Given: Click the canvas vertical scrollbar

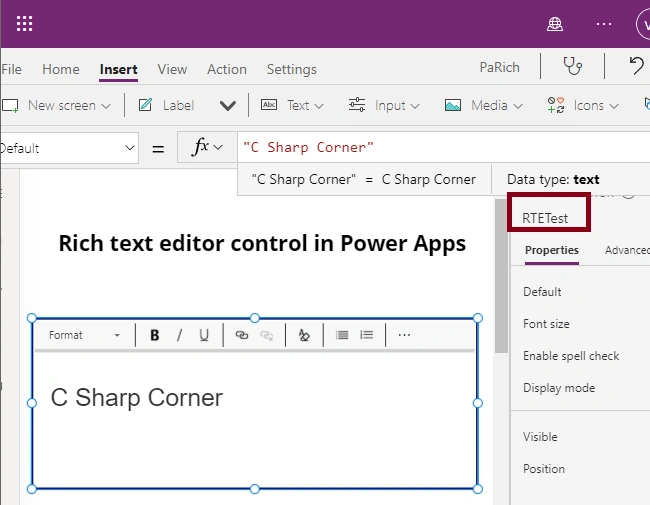Looking at the screenshot, I should click(x=501, y=276).
